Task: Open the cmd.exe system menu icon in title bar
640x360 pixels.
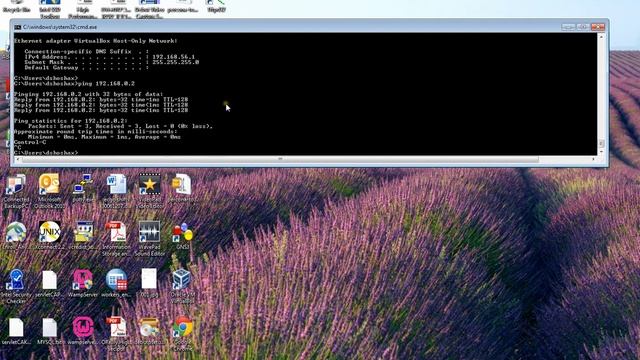Action: (x=18, y=27)
